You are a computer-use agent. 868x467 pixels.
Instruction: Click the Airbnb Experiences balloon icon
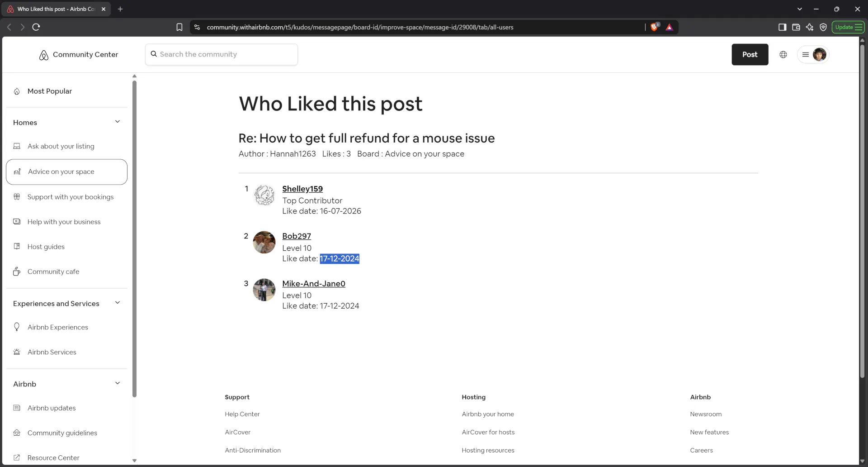pyautogui.click(x=17, y=327)
